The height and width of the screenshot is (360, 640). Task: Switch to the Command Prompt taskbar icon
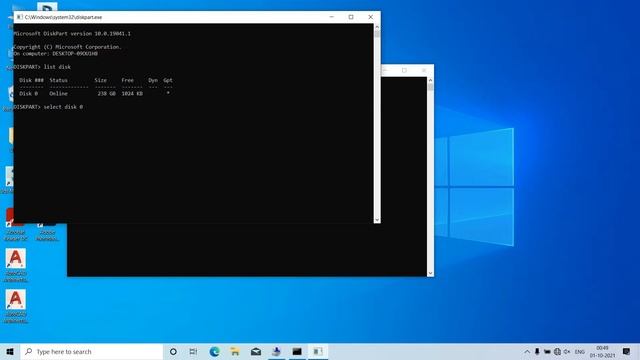click(297, 351)
